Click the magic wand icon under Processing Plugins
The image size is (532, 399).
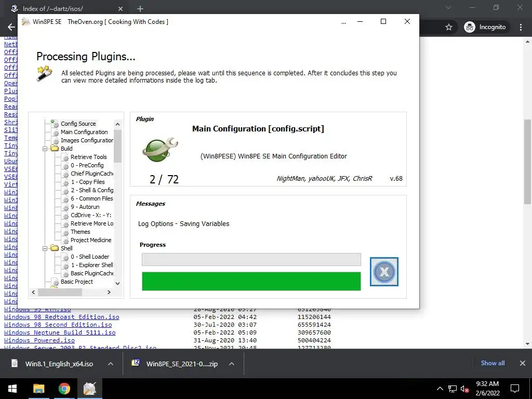click(x=45, y=73)
